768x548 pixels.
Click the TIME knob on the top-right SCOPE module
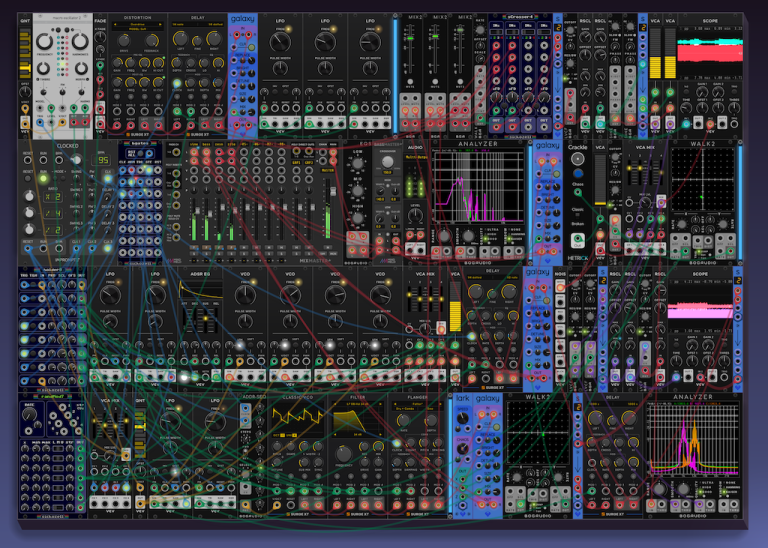(x=686, y=108)
